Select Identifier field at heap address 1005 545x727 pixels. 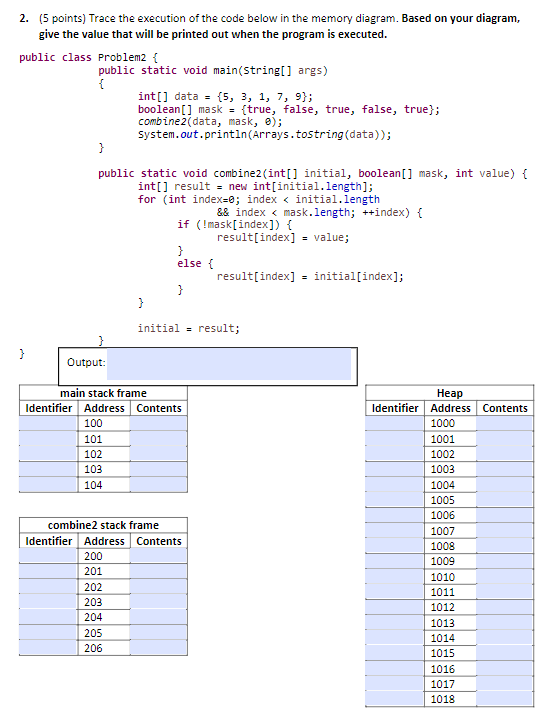[x=395, y=500]
